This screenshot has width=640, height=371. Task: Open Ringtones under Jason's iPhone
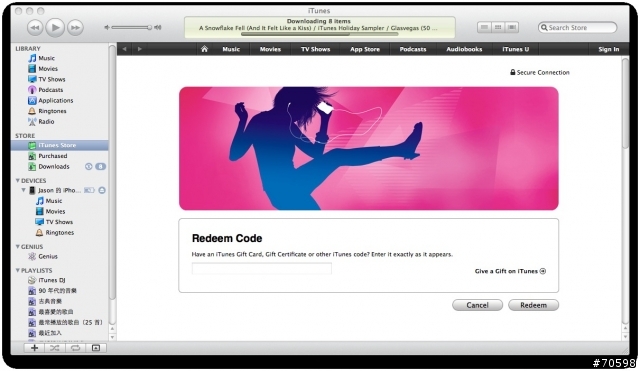(60, 233)
